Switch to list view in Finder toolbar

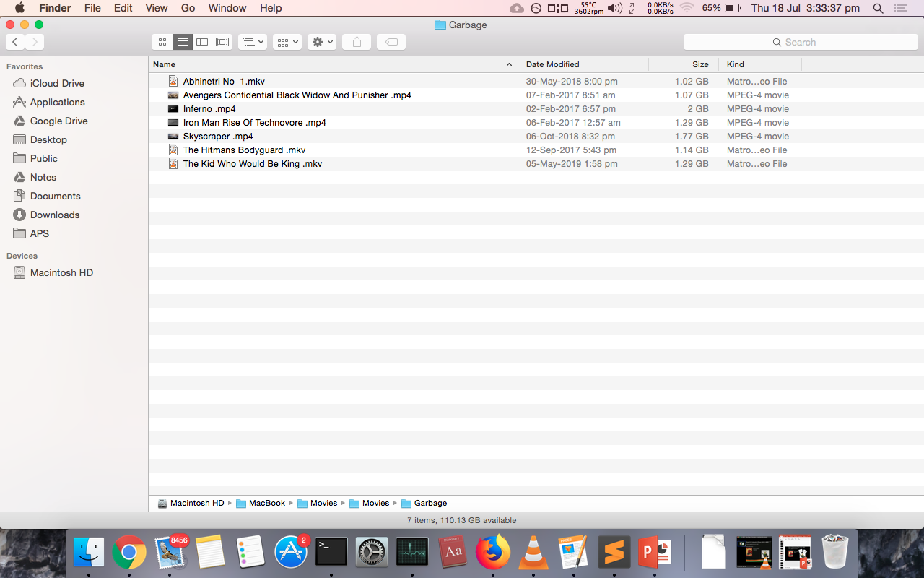point(183,42)
